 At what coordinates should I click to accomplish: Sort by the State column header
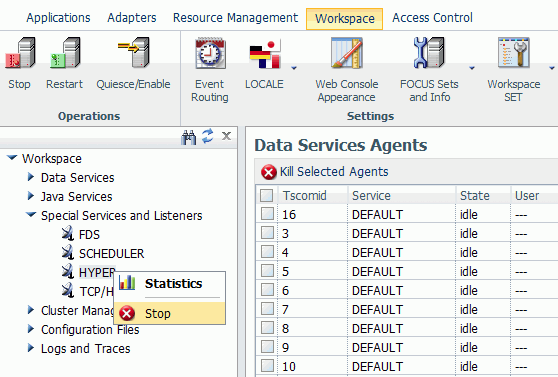click(x=475, y=196)
